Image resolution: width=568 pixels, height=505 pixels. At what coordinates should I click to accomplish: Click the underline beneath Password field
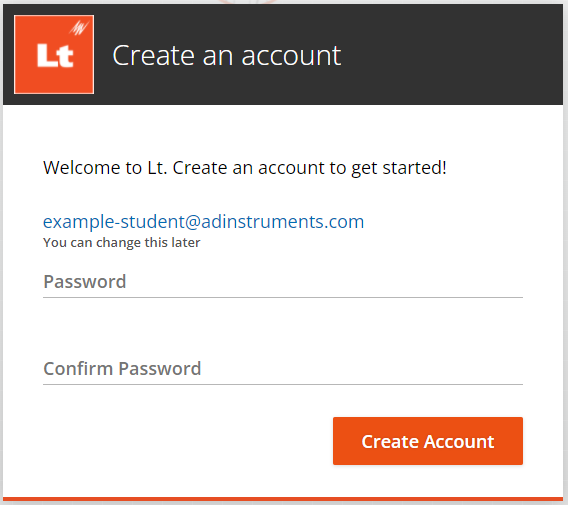pyautogui.click(x=283, y=297)
